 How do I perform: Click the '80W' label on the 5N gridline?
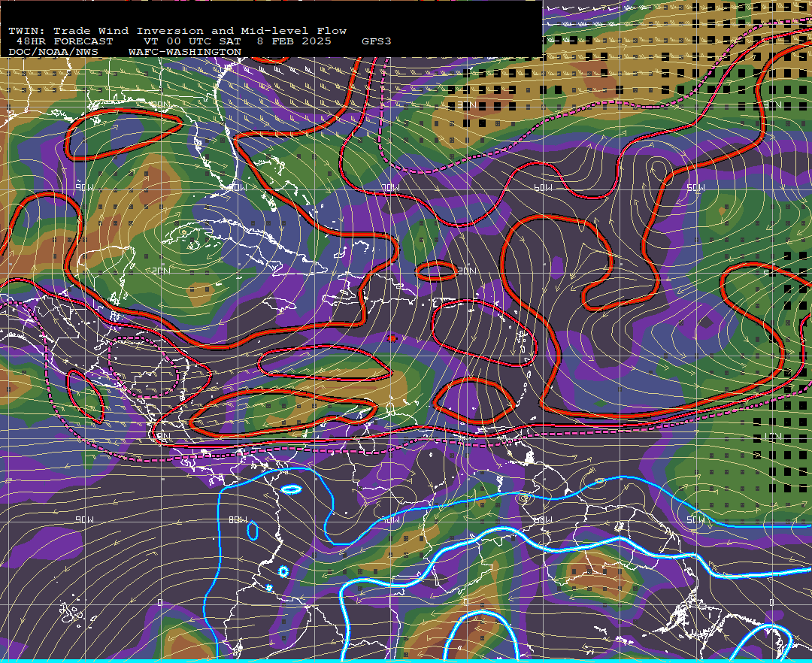coord(238,519)
